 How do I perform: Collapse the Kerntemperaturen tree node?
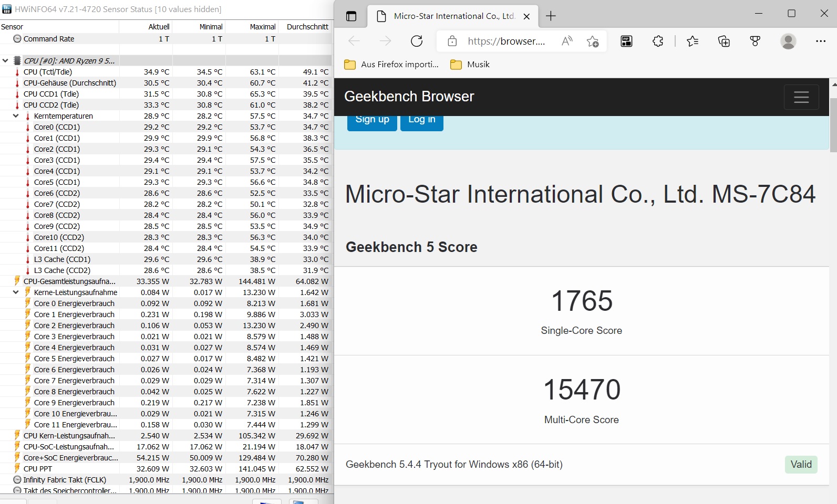[x=16, y=116]
